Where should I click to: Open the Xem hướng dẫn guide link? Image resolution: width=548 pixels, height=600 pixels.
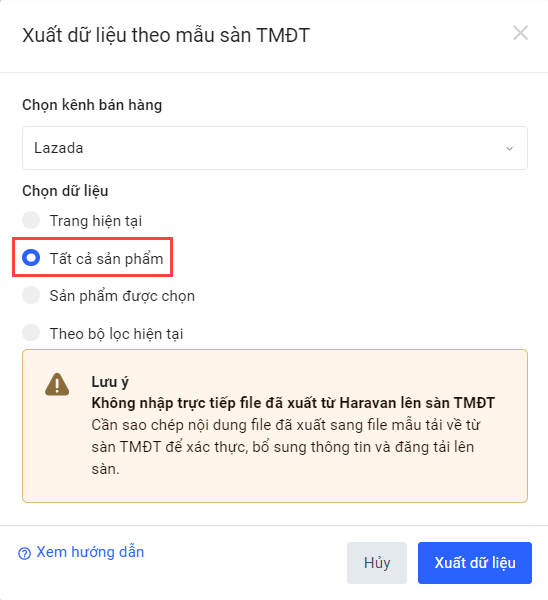tap(90, 552)
